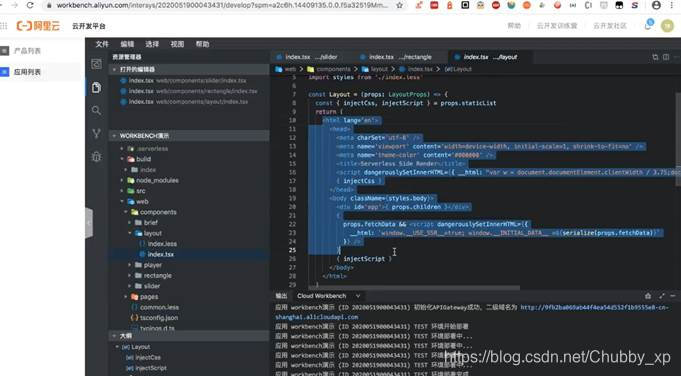This screenshot has width=681, height=376.
Task: Open the Source Control branch icon
Action: click(x=96, y=133)
